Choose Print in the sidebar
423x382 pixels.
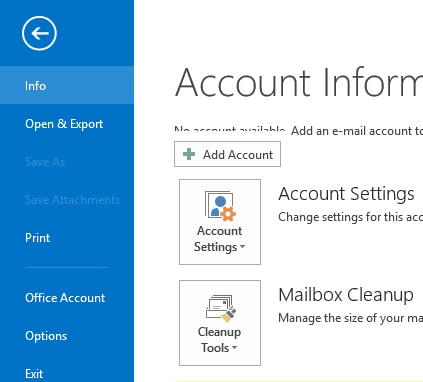[67, 238]
